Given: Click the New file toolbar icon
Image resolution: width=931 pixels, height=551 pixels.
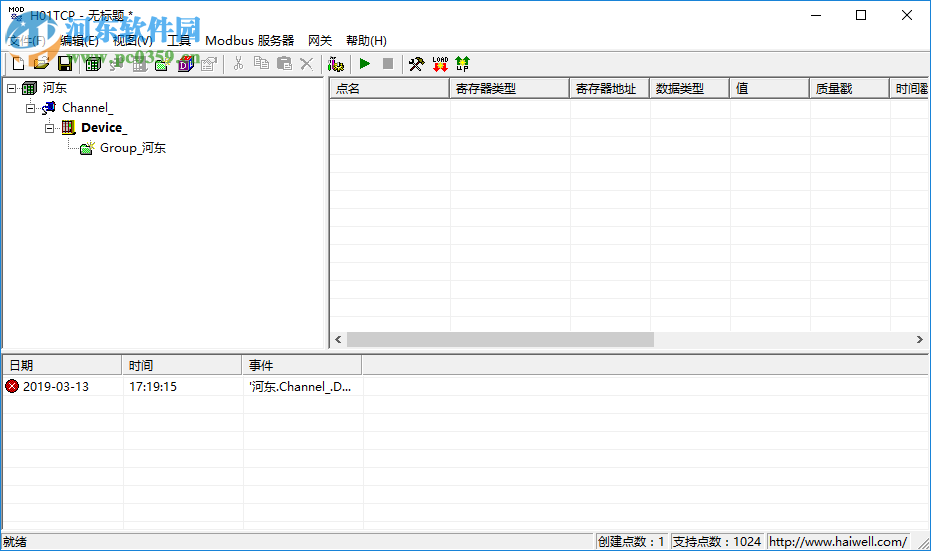Looking at the screenshot, I should click(x=18, y=64).
